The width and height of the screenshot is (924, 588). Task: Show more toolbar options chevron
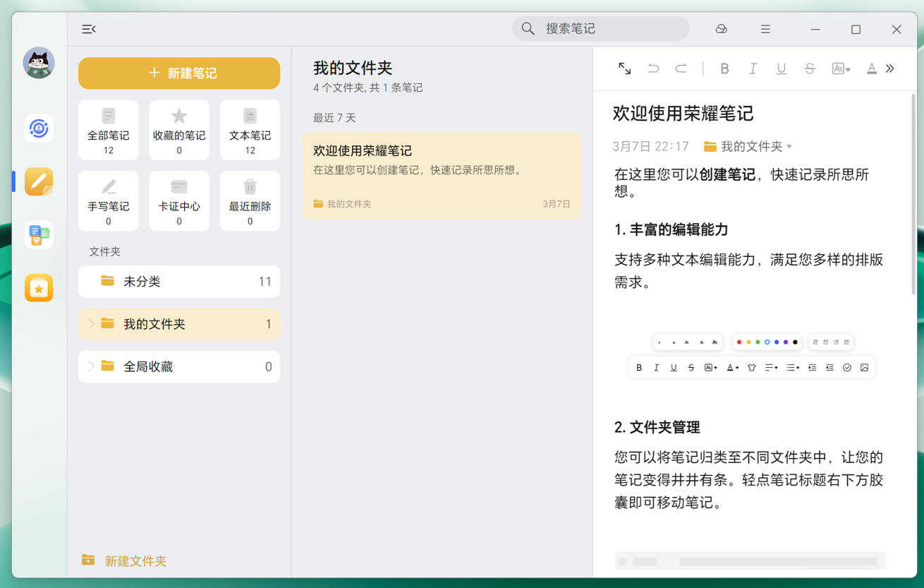890,68
